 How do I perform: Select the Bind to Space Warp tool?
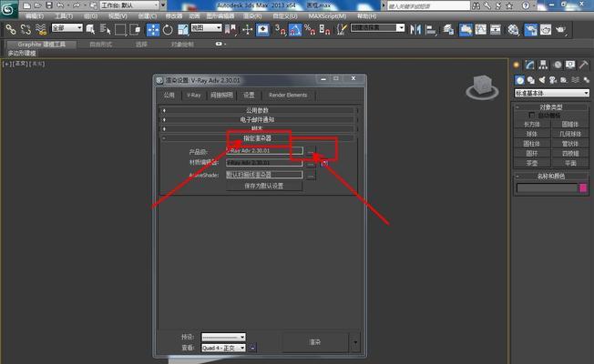[40, 29]
